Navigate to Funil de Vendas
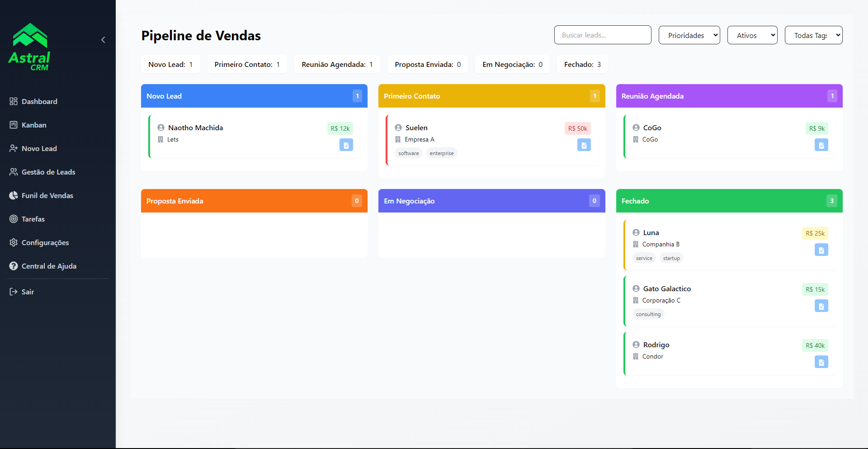This screenshot has width=868, height=449. [x=47, y=196]
